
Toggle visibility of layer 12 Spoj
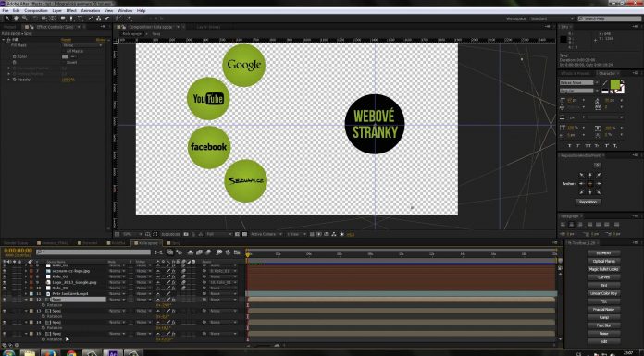pyautogui.click(x=5, y=300)
